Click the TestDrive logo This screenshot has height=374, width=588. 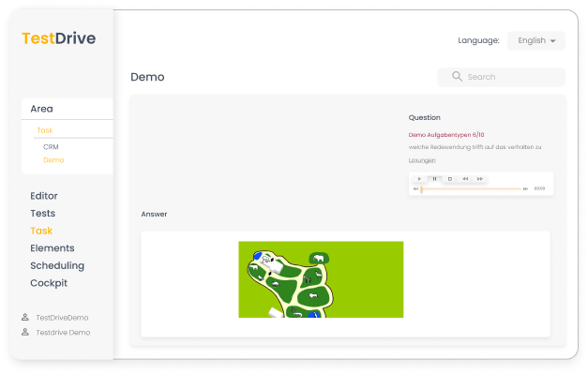click(58, 38)
